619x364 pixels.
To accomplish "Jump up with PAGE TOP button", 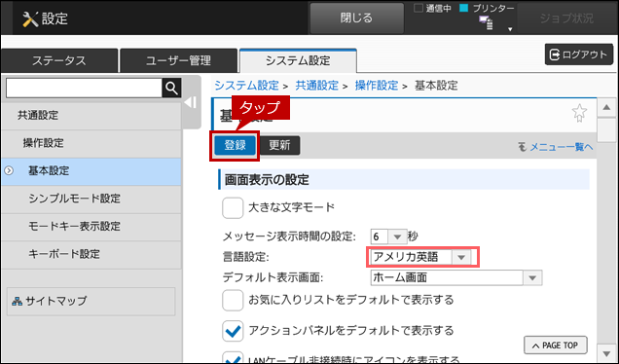I will pyautogui.click(x=556, y=346).
